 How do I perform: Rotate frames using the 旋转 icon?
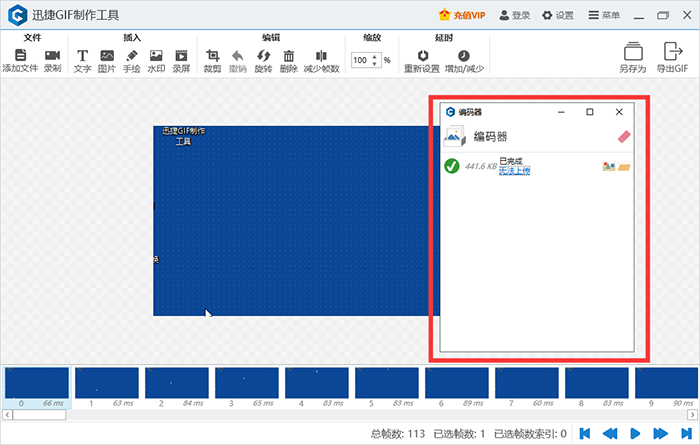pos(264,57)
